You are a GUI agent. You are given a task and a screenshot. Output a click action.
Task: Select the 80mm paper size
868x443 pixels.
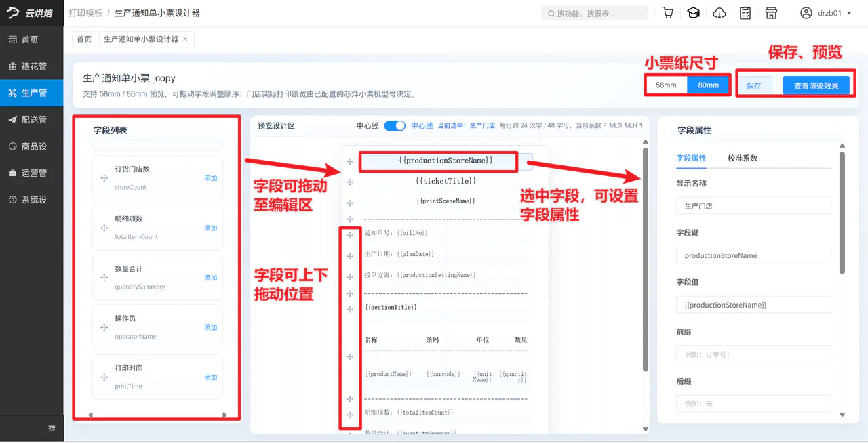coord(708,85)
